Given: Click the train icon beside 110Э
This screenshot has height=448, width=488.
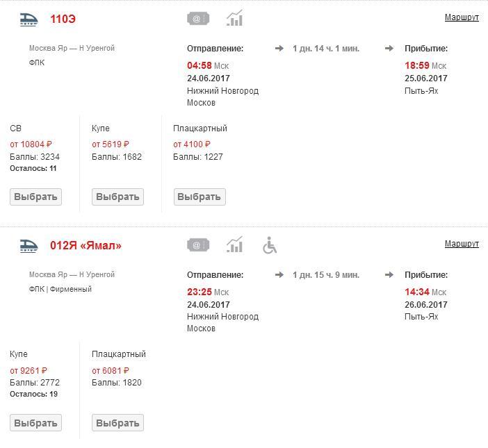Looking at the screenshot, I should 29,19.
